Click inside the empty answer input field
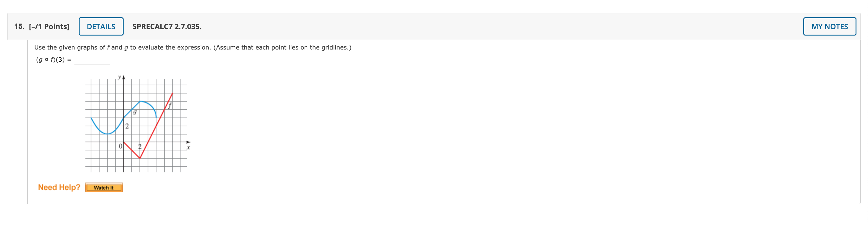The width and height of the screenshot is (868, 226). coord(92,60)
